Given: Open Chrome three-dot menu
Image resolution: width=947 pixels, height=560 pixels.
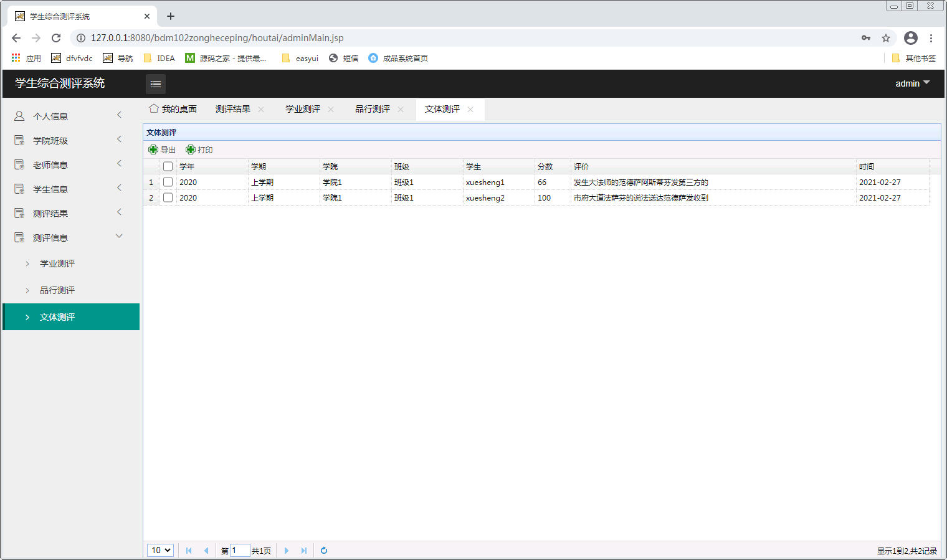Looking at the screenshot, I should pos(931,38).
